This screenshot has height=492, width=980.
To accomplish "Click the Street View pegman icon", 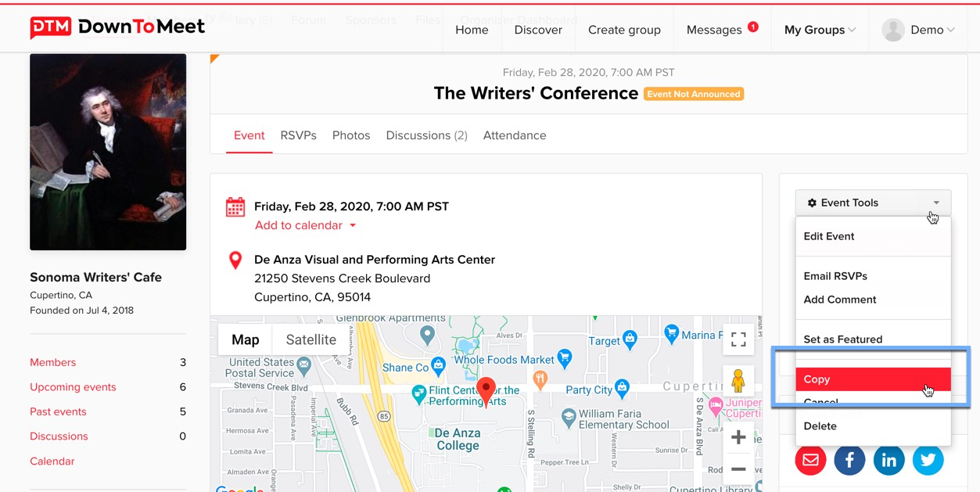I will [x=738, y=381].
